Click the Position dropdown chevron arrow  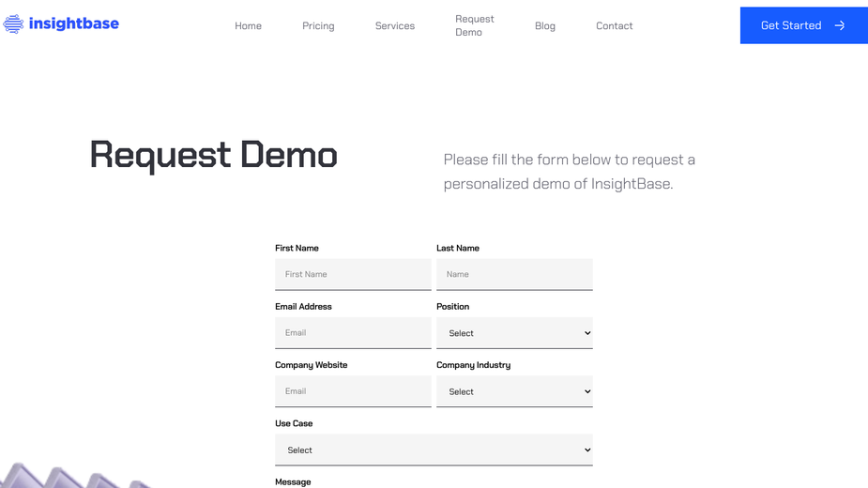[587, 333]
